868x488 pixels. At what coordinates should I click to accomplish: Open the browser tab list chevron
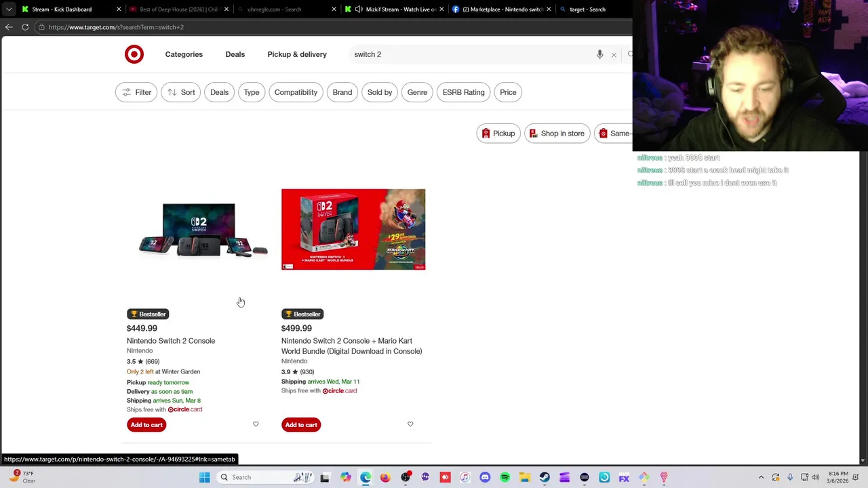coord(9,9)
